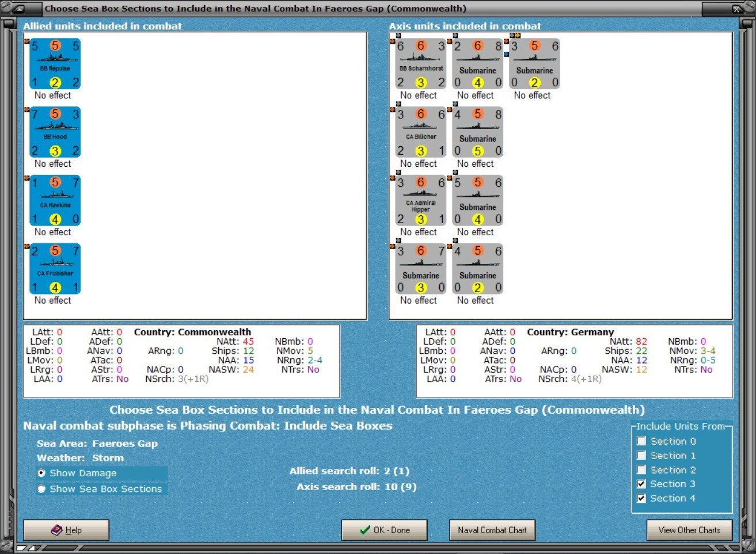Click the 'Weather: Storm' text
This screenshot has width=756, height=554.
tap(80, 458)
